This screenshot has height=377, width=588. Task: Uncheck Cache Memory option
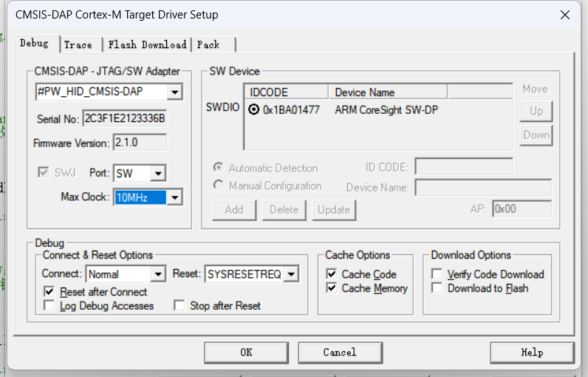point(332,288)
